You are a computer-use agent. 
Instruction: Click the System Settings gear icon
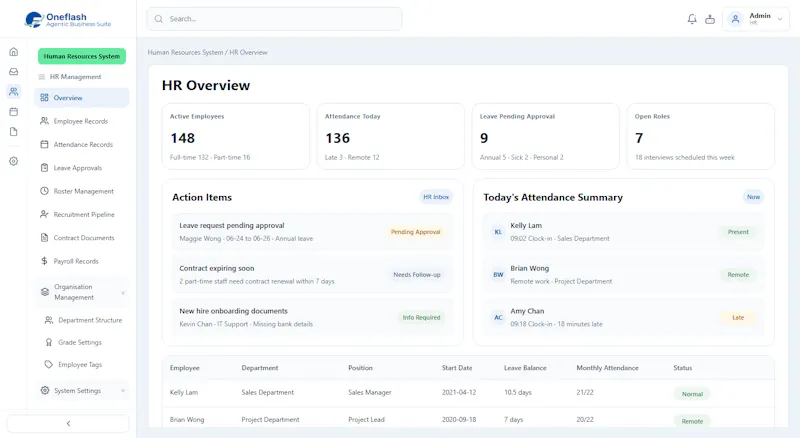45,391
